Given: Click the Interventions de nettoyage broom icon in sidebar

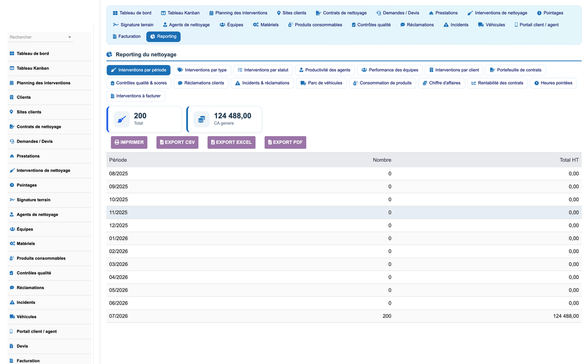Looking at the screenshot, I should tap(12, 170).
